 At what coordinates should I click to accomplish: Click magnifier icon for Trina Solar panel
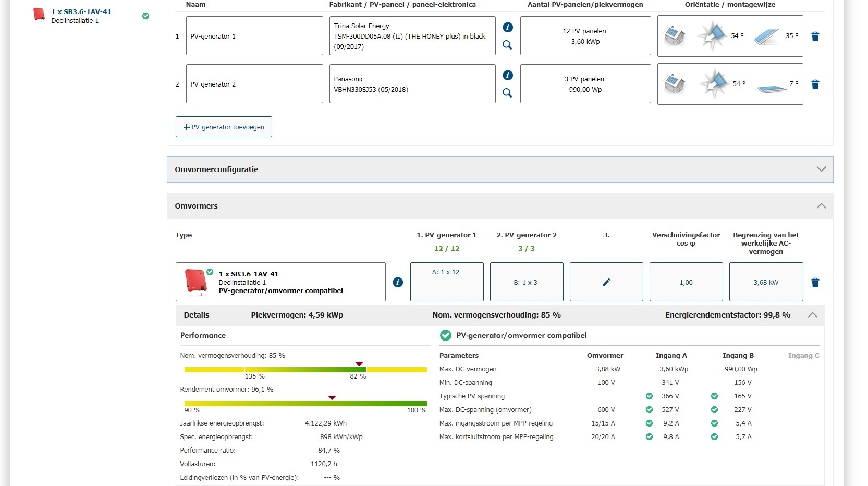[507, 45]
